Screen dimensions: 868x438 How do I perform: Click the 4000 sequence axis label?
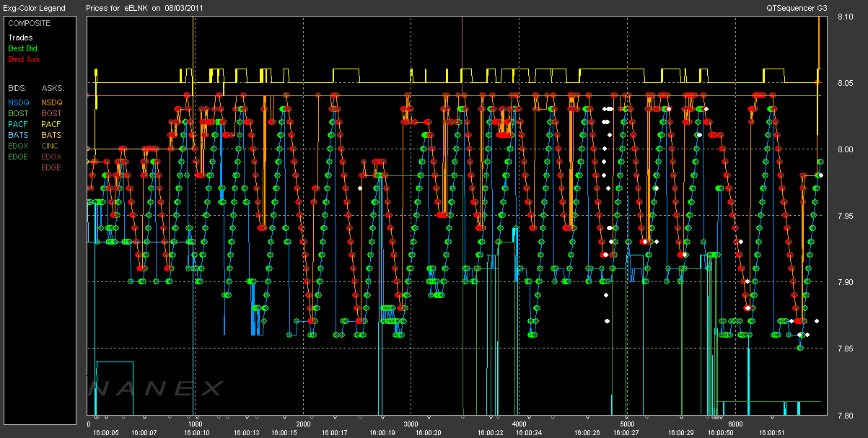(x=520, y=424)
